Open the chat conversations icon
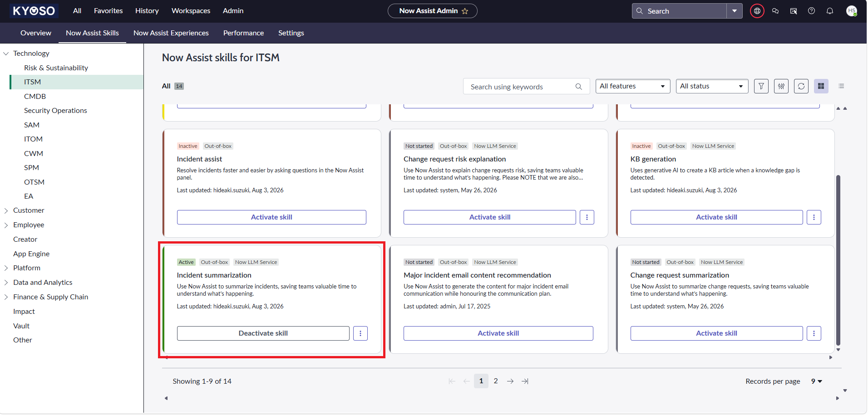The image size is (868, 415). (775, 11)
